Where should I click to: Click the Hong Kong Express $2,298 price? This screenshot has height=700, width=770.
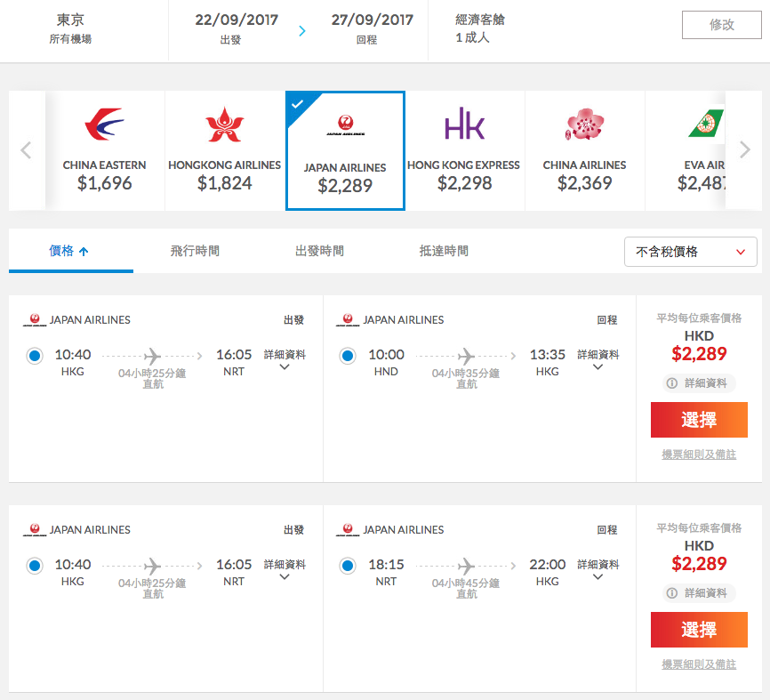point(464,183)
